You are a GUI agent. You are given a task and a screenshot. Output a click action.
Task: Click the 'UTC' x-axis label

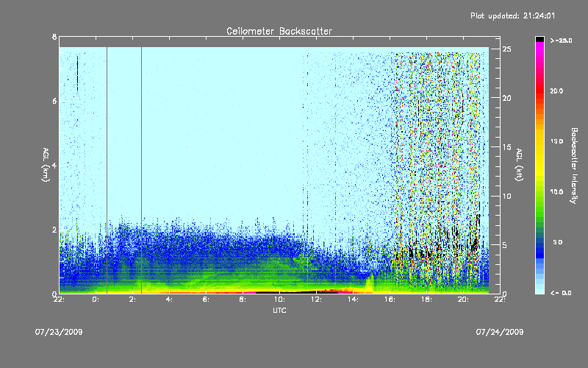[x=279, y=310]
